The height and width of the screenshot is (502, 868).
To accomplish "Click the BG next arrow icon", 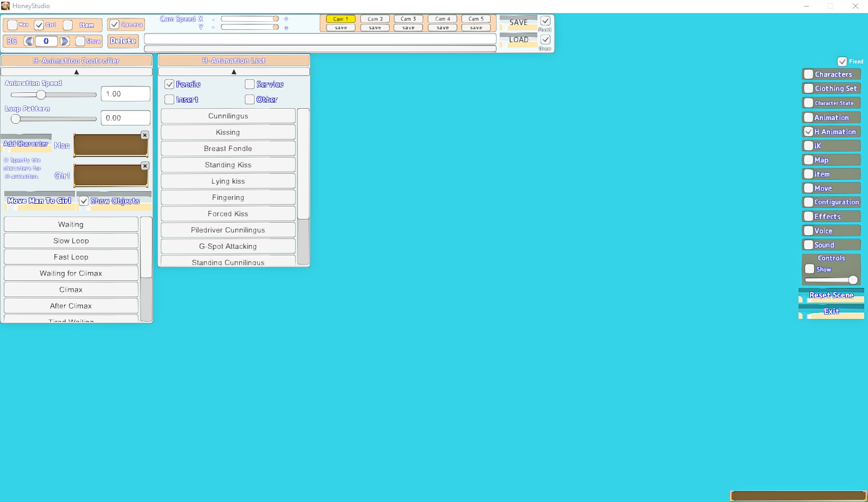I will 65,41.
